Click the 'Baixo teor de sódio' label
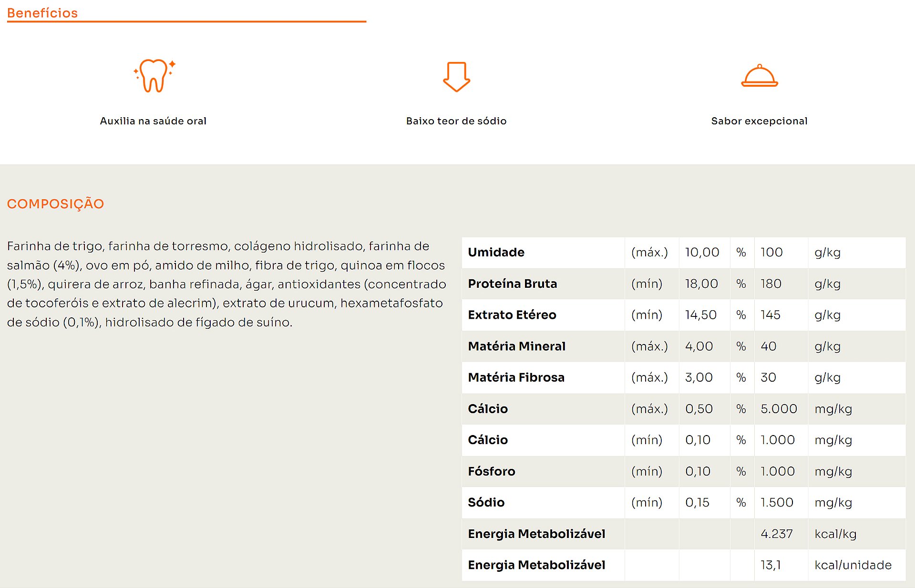Viewport: 915px width, 588px height. pyautogui.click(x=456, y=121)
